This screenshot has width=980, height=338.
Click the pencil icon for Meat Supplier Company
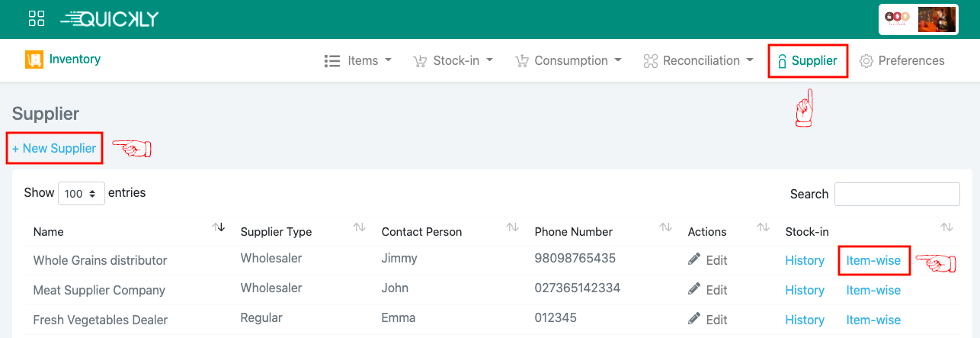tap(694, 290)
